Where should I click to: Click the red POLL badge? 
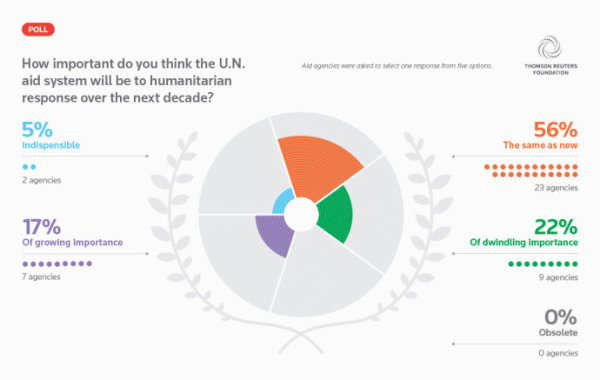pos(38,29)
